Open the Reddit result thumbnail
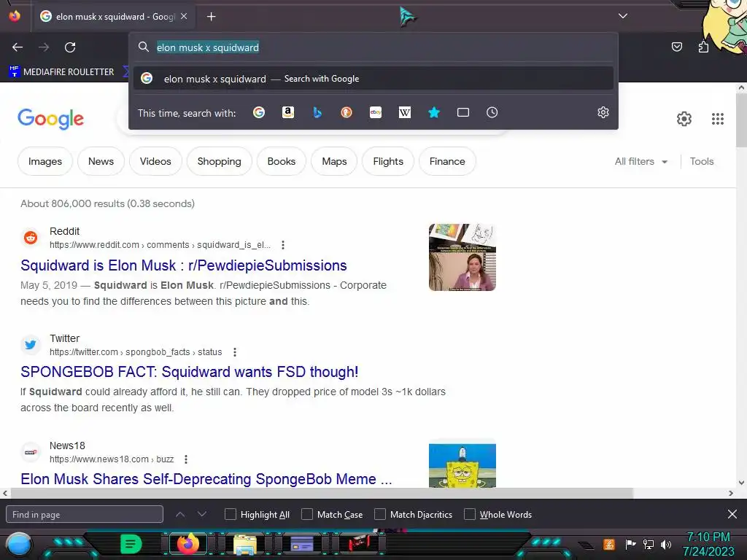This screenshot has width=747, height=560. point(462,257)
